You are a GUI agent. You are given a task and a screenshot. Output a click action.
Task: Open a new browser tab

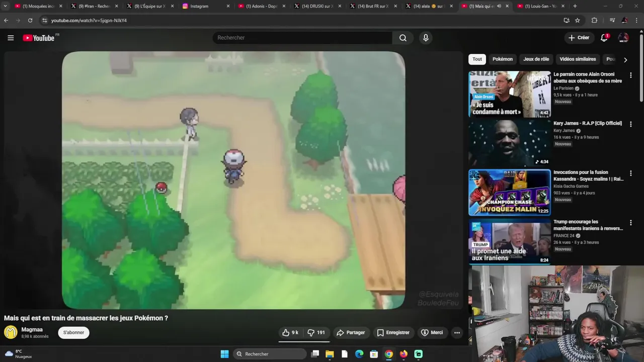(575, 6)
